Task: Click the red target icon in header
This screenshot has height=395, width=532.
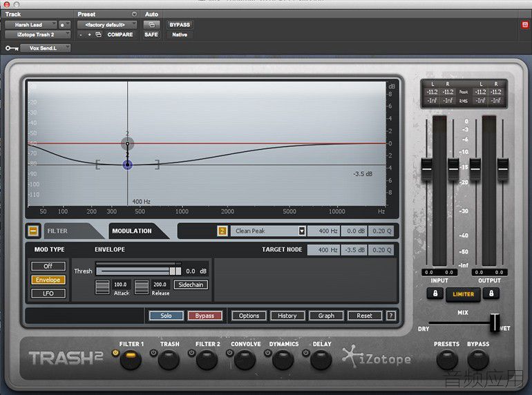Action: [x=525, y=24]
